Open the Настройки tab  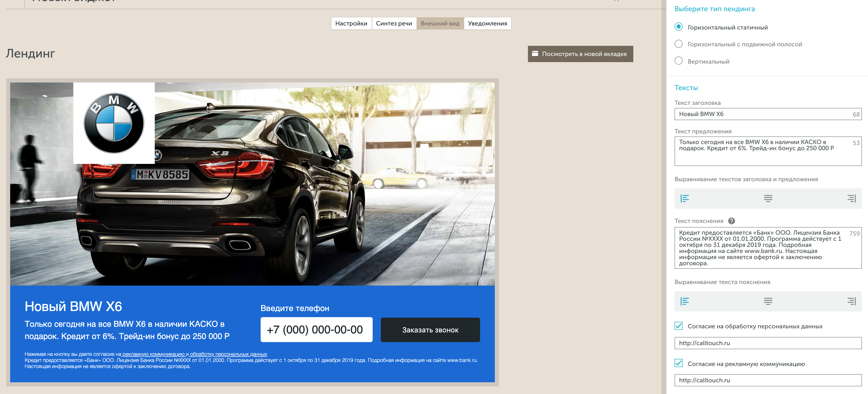pos(351,23)
